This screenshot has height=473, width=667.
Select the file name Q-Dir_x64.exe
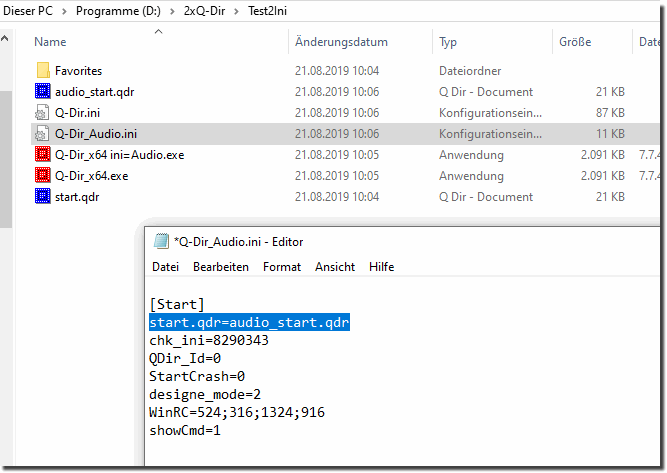tap(91, 175)
